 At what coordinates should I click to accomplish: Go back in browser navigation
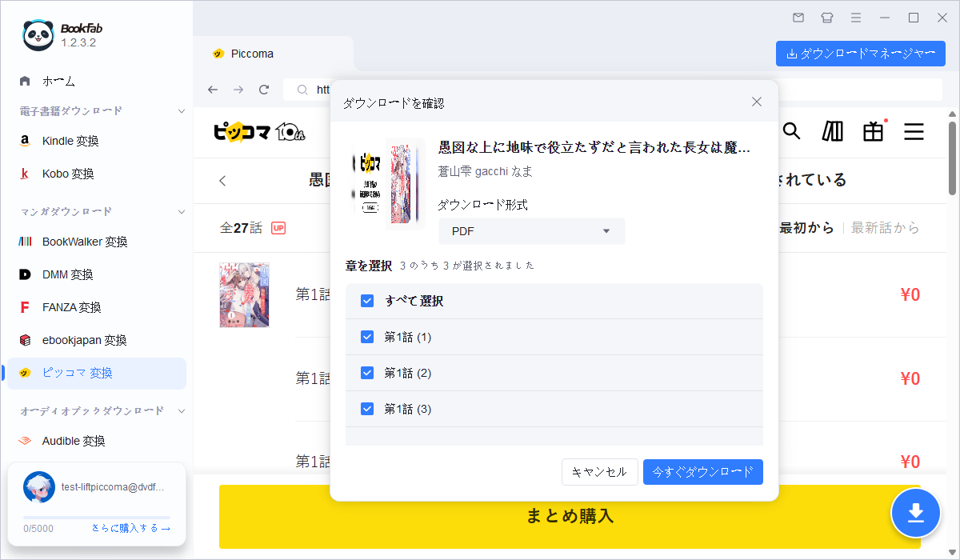213,90
